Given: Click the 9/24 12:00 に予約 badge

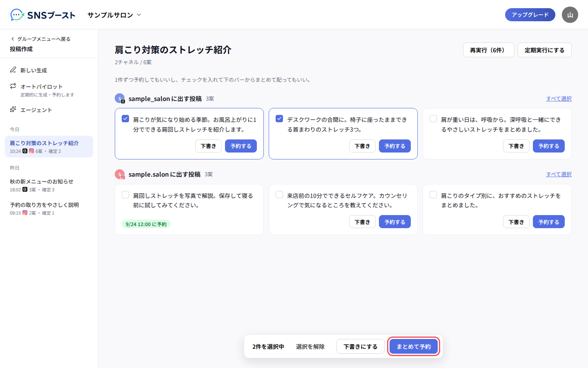Looking at the screenshot, I should pyautogui.click(x=146, y=224).
